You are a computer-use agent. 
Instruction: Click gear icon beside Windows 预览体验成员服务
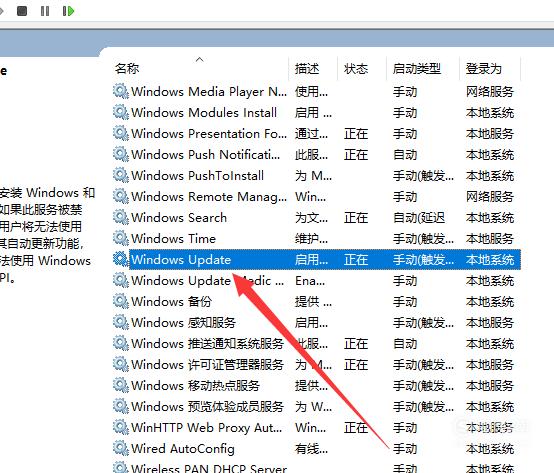tap(121, 406)
